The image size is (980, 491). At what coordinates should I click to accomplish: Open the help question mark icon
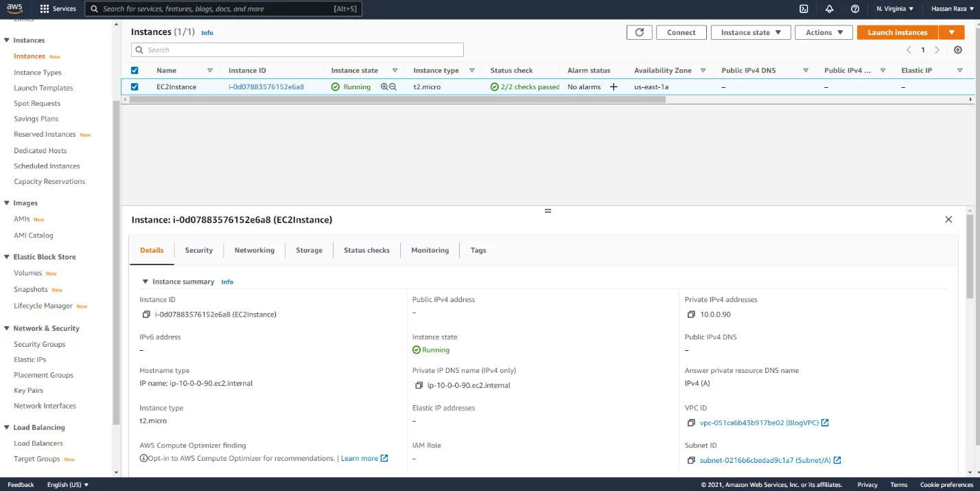point(855,9)
